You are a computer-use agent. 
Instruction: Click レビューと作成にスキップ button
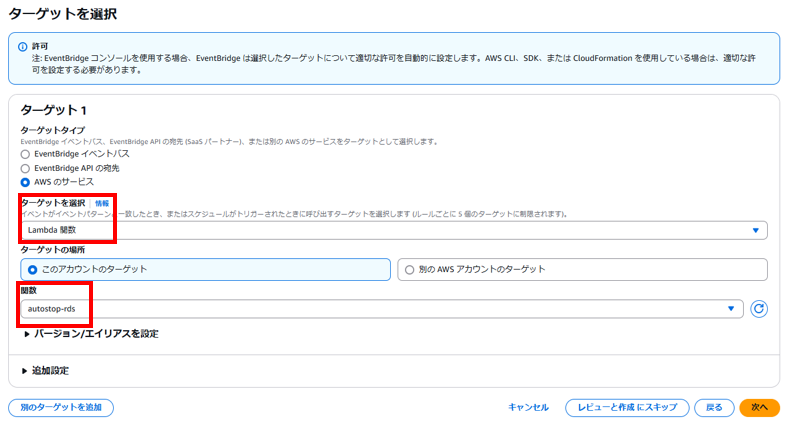click(x=627, y=407)
